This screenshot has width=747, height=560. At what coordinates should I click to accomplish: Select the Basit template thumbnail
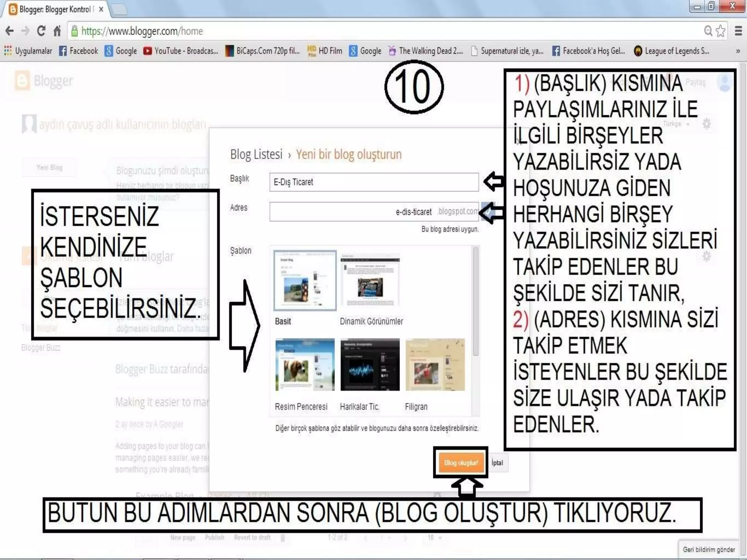[305, 280]
